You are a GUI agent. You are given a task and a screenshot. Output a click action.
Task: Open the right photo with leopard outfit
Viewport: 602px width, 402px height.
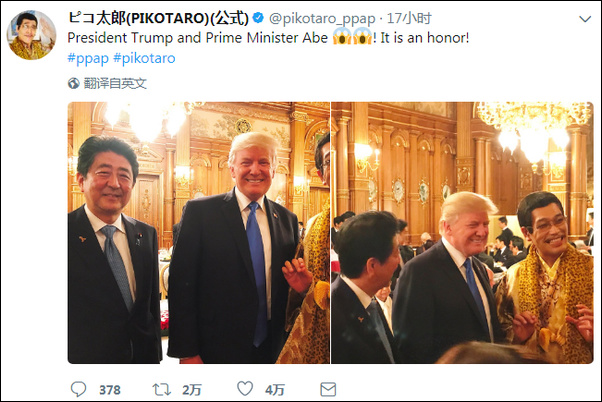pos(462,233)
